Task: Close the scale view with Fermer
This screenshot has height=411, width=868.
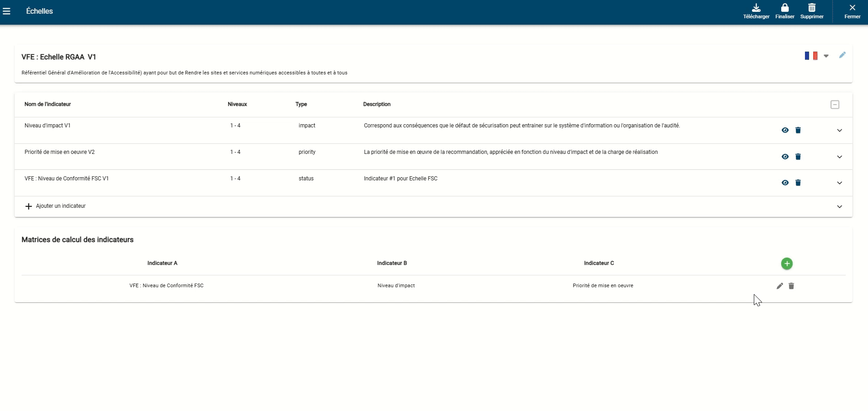Action: (x=852, y=11)
